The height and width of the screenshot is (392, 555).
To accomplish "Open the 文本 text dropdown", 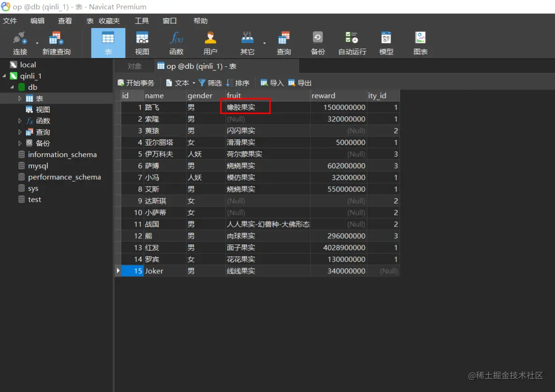I will [x=180, y=83].
